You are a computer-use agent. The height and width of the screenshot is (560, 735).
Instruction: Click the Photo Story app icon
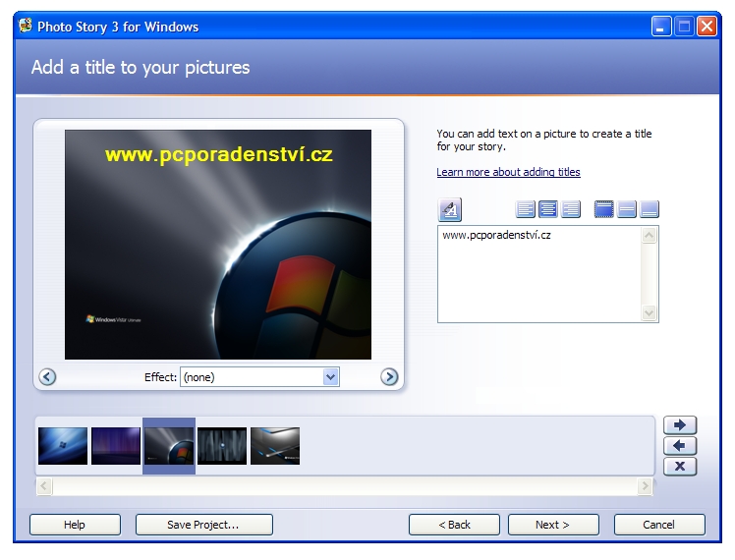tap(26, 26)
